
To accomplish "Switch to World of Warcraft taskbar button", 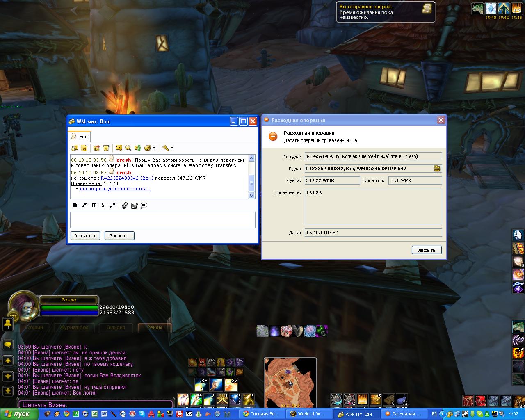I will pyautogui.click(x=308, y=414).
